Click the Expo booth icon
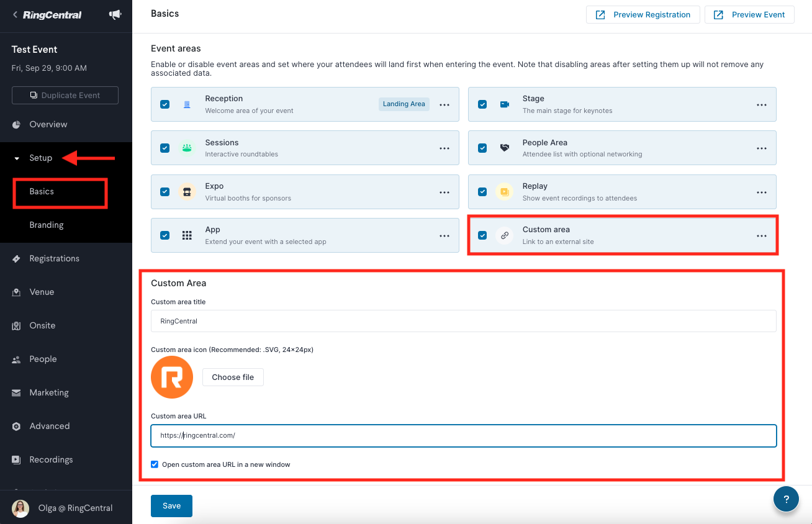The width and height of the screenshot is (812, 524). tap(187, 192)
